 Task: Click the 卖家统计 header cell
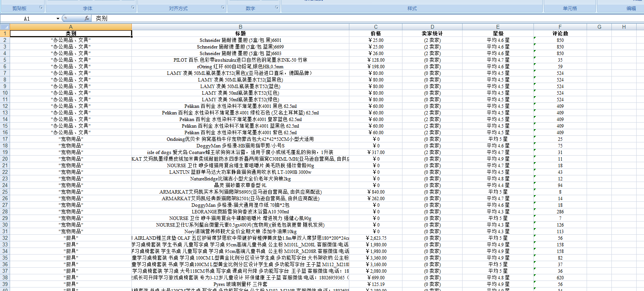pos(432,33)
